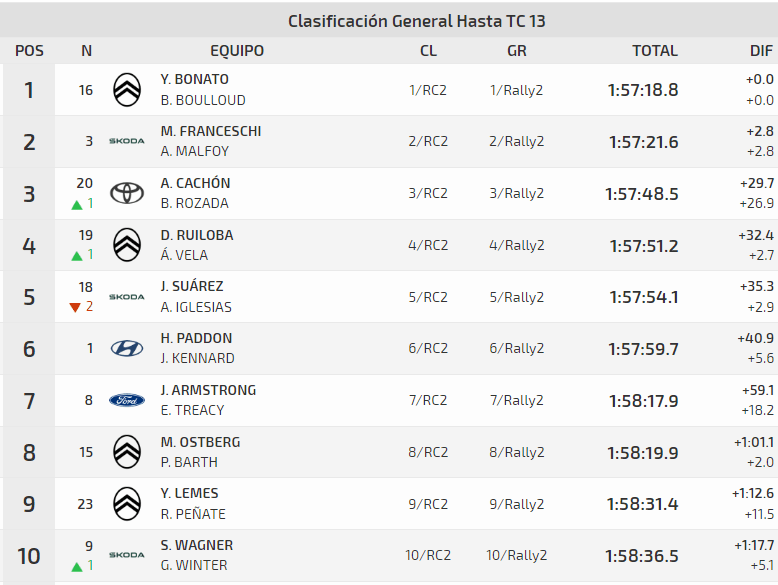Sort by the POS column header
The height and width of the screenshot is (585, 778).
point(29,51)
